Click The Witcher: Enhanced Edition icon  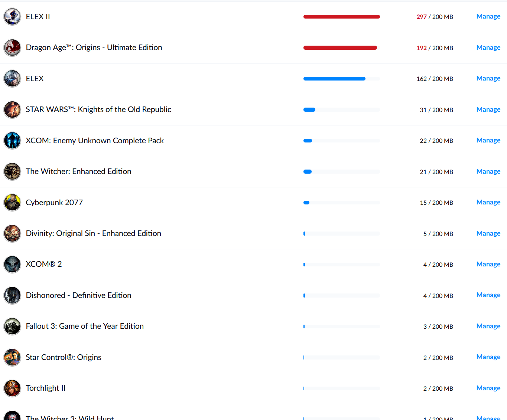coord(12,172)
